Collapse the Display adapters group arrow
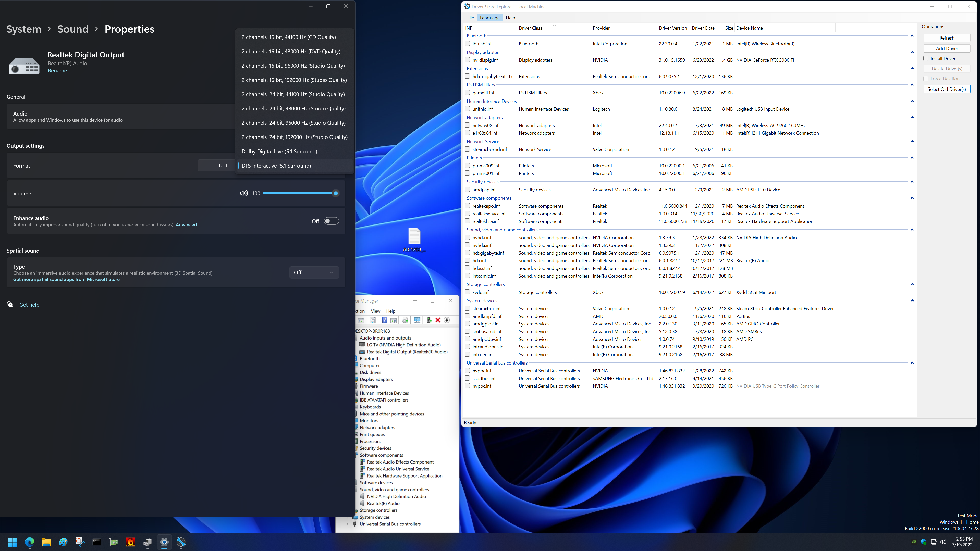 (x=912, y=52)
